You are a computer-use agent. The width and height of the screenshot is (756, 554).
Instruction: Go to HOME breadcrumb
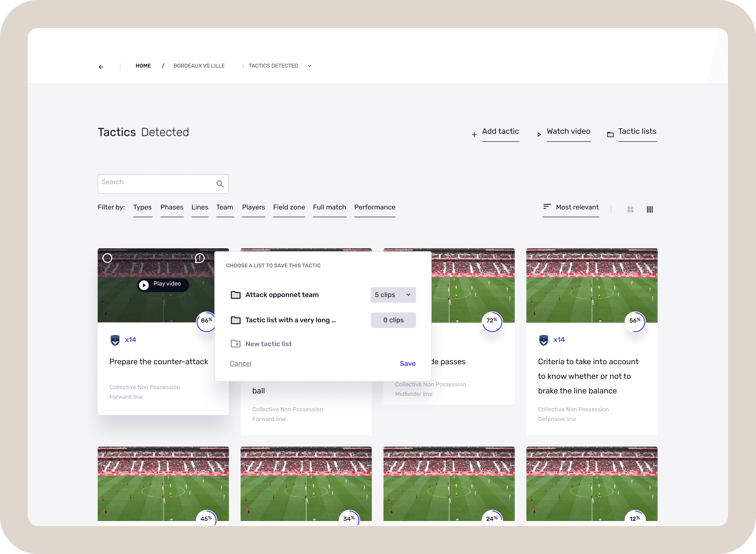tap(143, 66)
